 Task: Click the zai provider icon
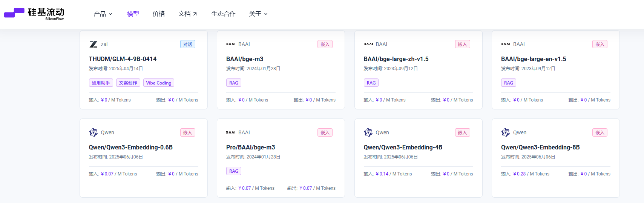[93, 44]
